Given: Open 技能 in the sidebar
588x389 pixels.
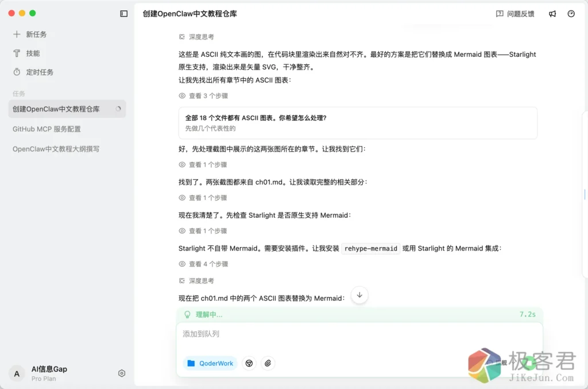Looking at the screenshot, I should click(33, 53).
